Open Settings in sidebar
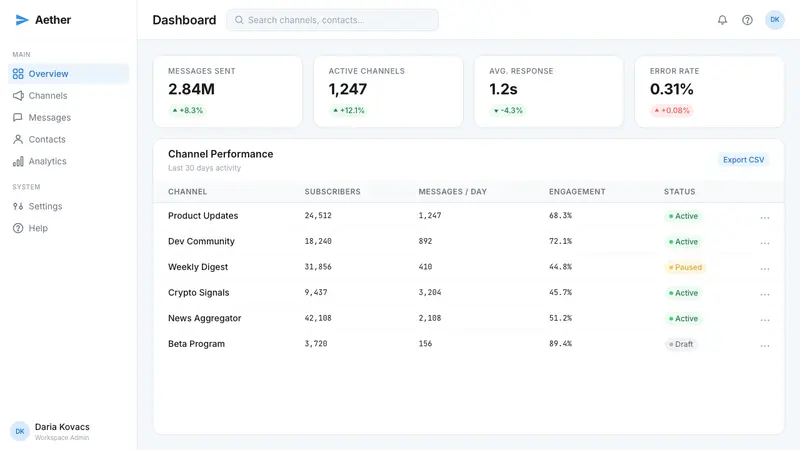 pyautogui.click(x=68, y=207)
